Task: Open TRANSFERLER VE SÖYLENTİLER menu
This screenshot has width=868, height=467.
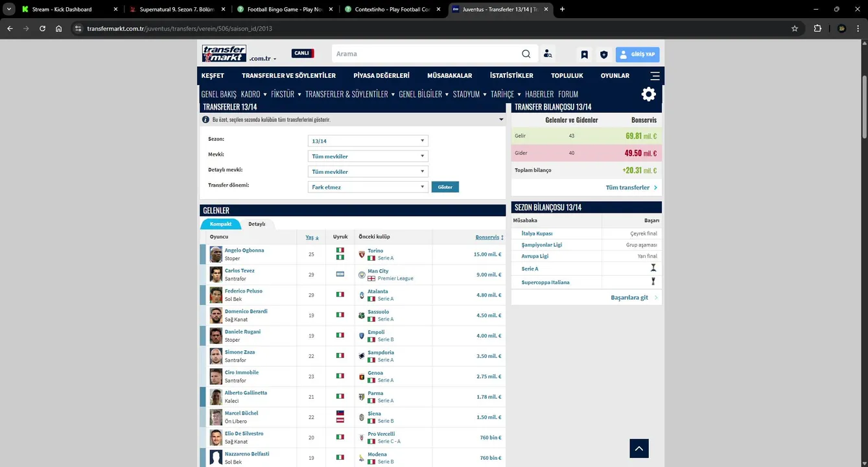Action: 288,76
